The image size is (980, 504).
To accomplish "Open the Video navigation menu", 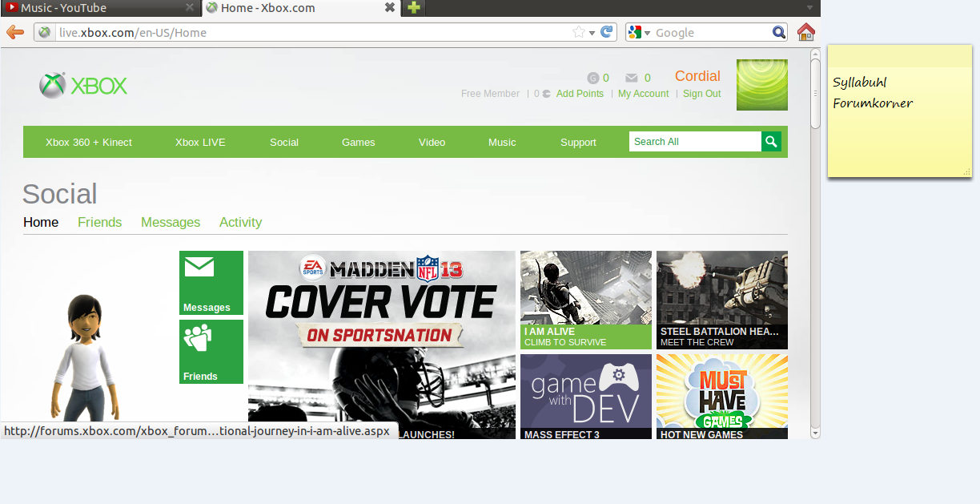I will point(432,142).
